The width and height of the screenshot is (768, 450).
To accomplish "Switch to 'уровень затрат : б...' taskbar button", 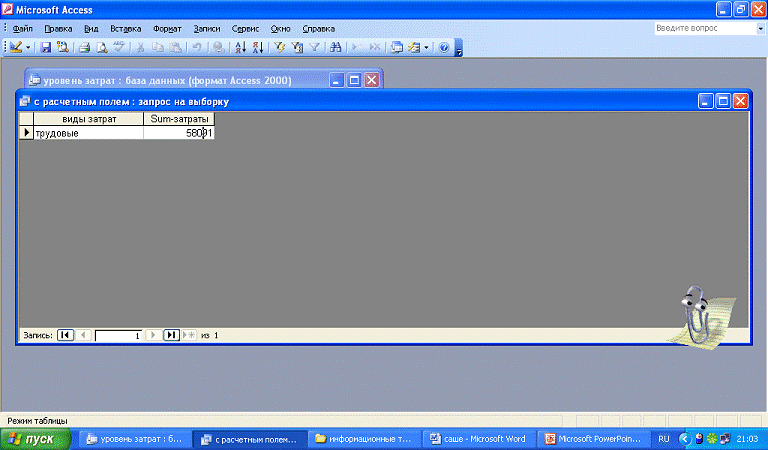I will coord(134,439).
